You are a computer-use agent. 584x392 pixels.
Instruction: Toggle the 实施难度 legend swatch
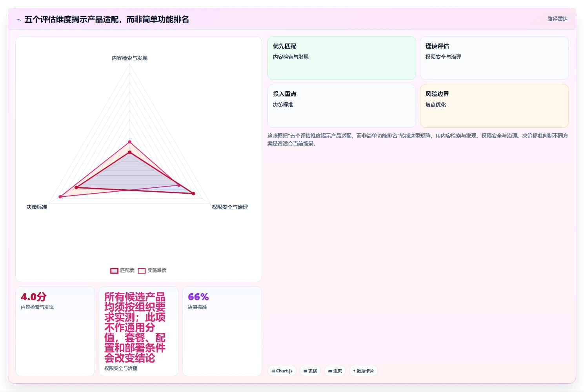(142, 270)
